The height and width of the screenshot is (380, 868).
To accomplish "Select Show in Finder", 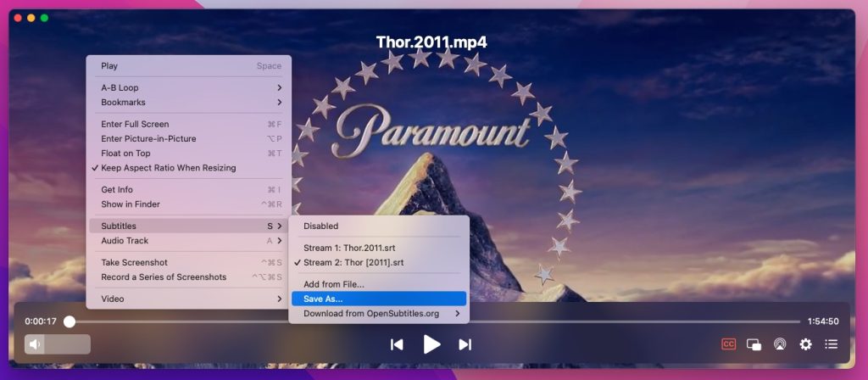I will [189, 204].
